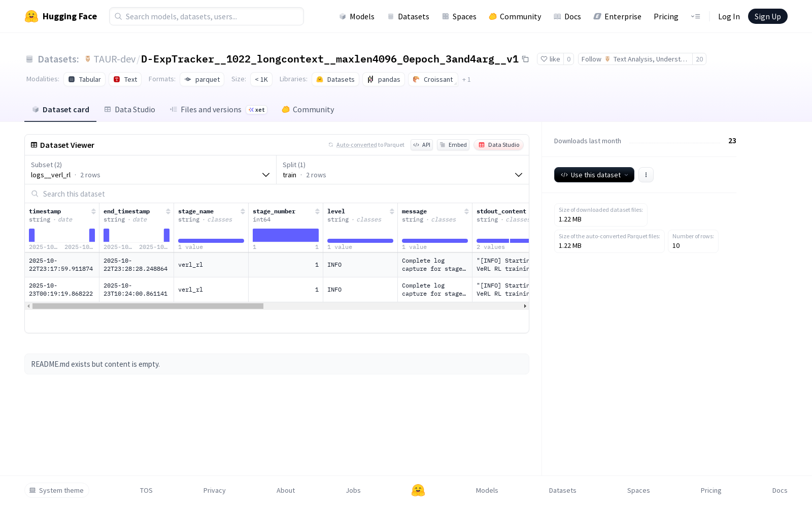Open Spaces in the top navigation
Image resolution: width=812 pixels, height=508 pixels.
pos(459,16)
